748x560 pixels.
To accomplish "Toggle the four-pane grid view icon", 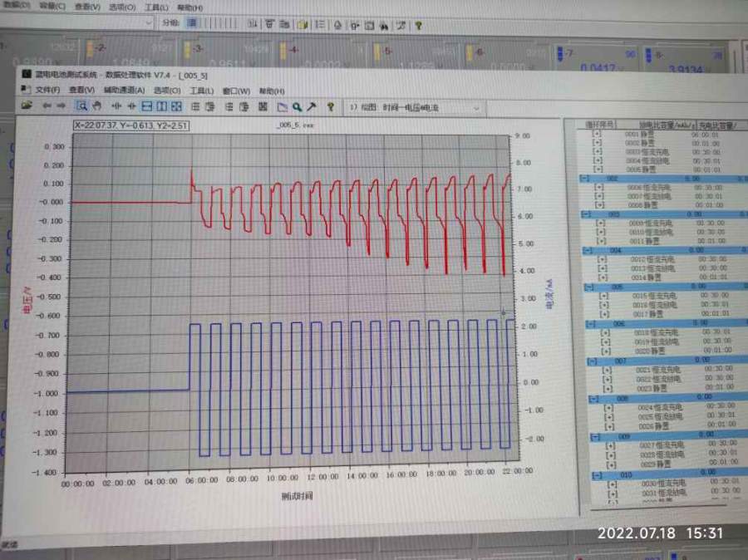I will tap(176, 106).
